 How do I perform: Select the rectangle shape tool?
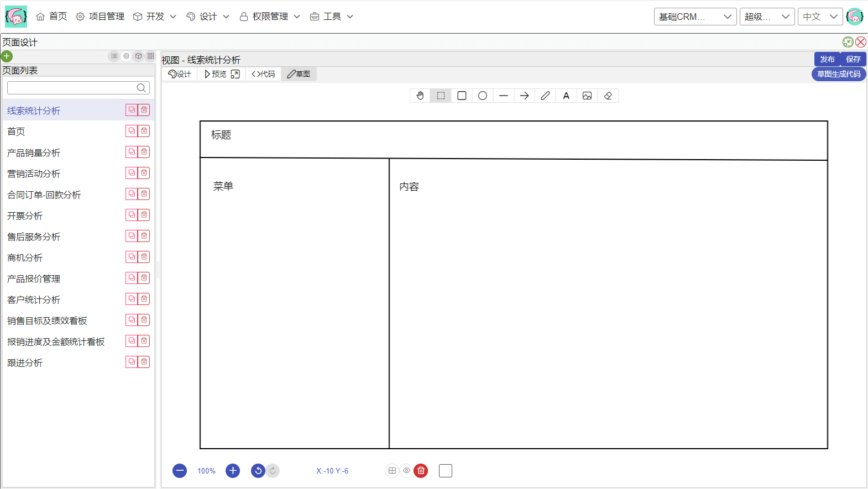[462, 96]
